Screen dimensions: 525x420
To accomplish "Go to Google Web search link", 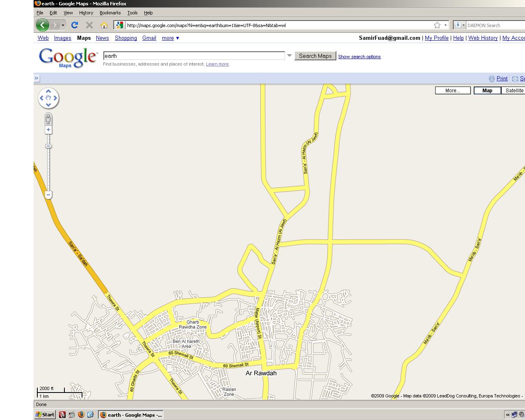I will pos(43,38).
